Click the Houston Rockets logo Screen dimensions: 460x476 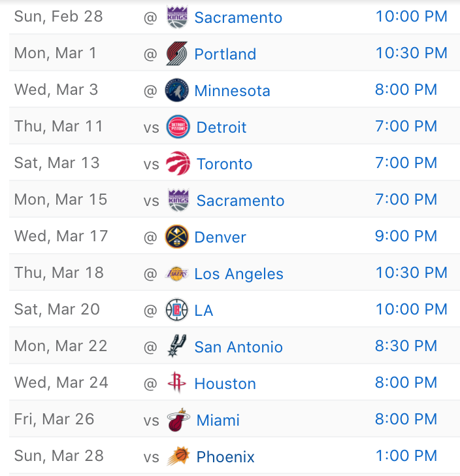click(x=177, y=383)
